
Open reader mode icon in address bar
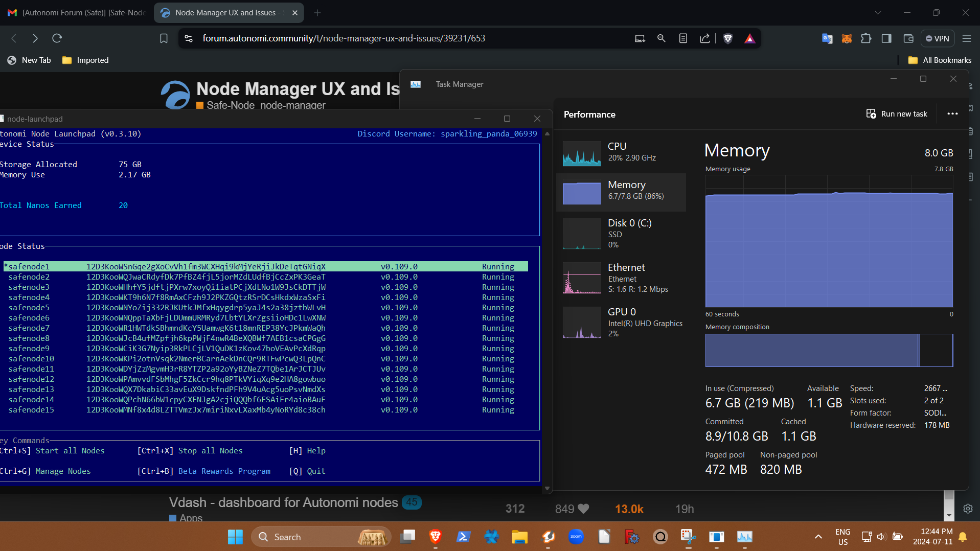683,38
